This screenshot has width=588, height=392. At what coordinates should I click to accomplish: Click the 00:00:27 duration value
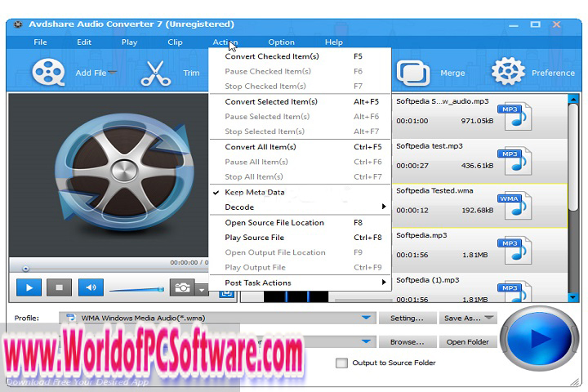tap(412, 166)
